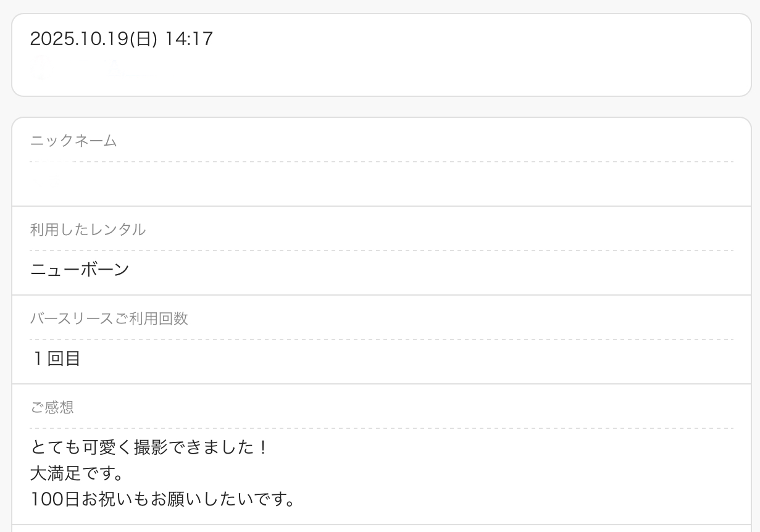Viewport: 760px width, 532px height.
Task: Select the 利用したレンタル label
Action: click(88, 230)
